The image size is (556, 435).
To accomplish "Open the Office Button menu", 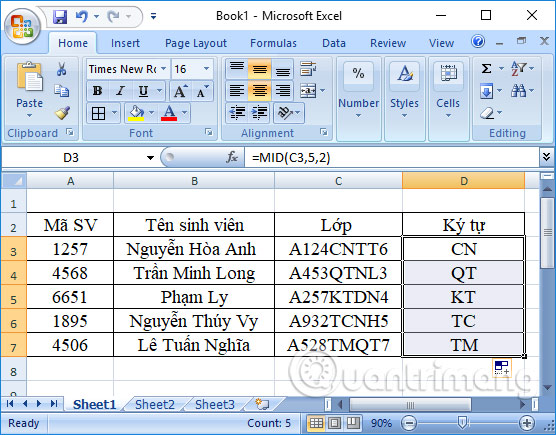I will 22,27.
